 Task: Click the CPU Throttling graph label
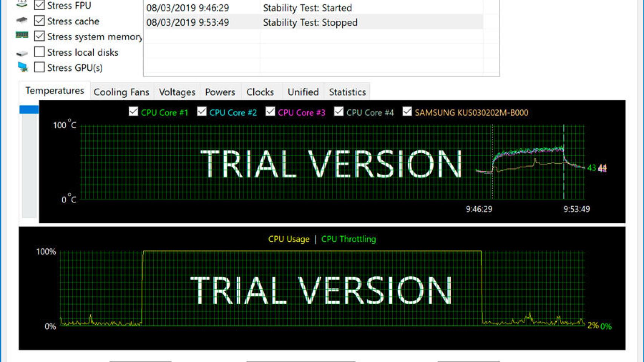click(348, 239)
